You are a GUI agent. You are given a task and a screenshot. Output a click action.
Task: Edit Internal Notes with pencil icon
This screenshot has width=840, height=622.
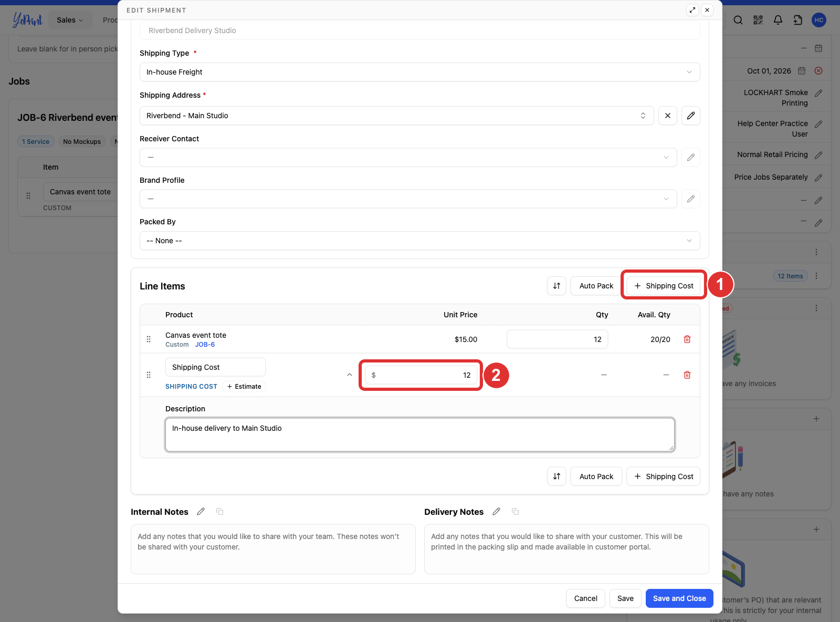pyautogui.click(x=201, y=512)
